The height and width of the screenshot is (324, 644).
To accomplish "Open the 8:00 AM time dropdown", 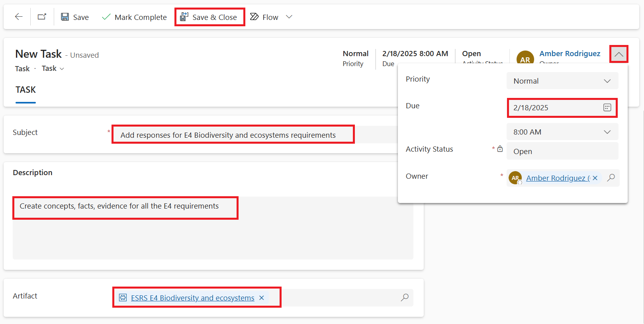I will pyautogui.click(x=562, y=132).
